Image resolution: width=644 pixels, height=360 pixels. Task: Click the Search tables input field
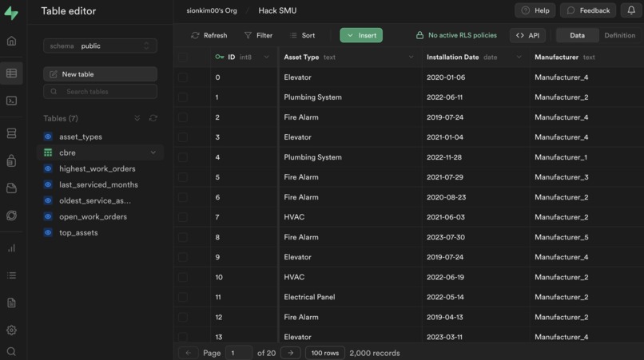click(x=100, y=92)
